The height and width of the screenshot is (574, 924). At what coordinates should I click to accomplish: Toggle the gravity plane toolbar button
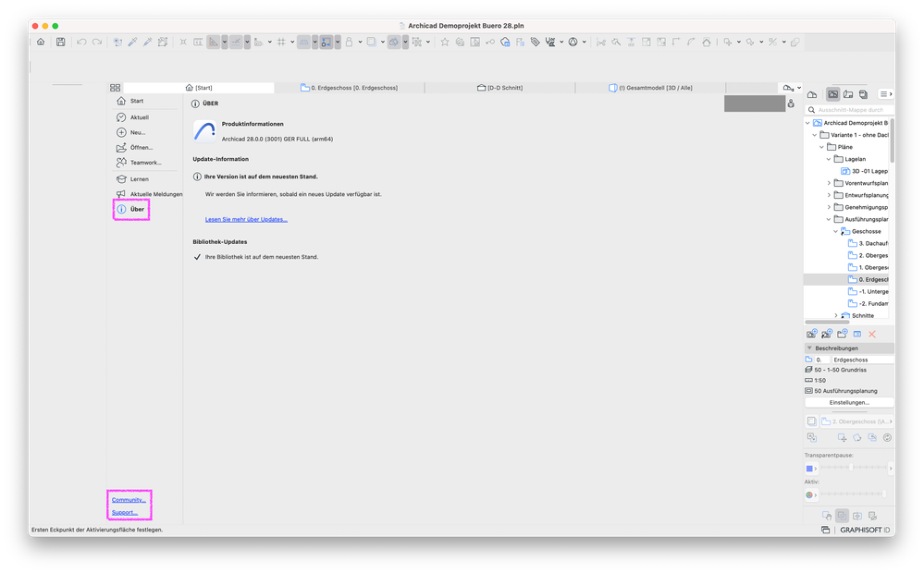(x=303, y=42)
